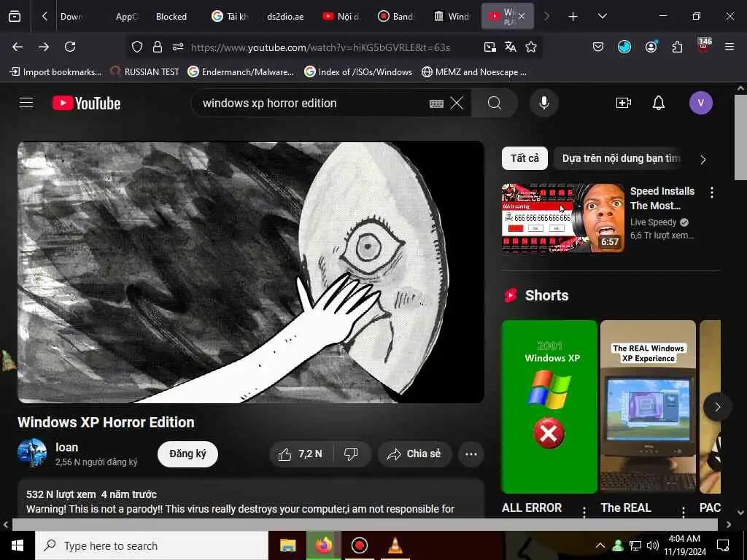Open the Ioan channel avatar

(x=32, y=453)
